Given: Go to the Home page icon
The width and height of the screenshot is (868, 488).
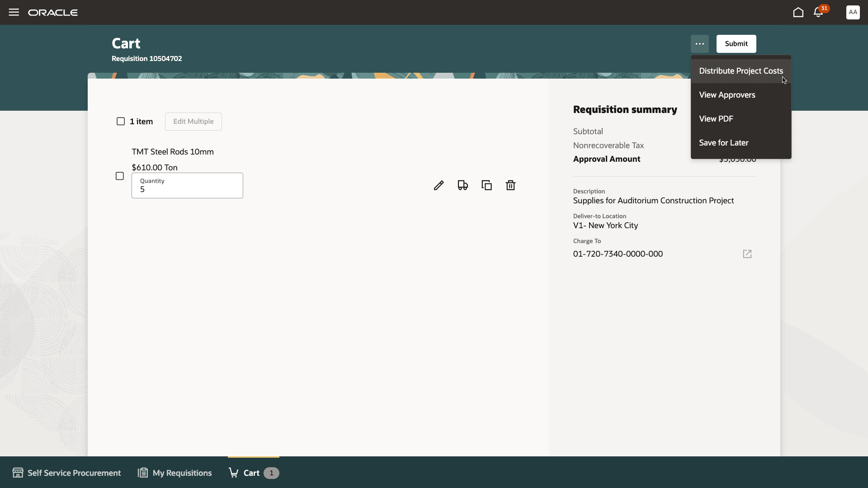Looking at the screenshot, I should [798, 12].
